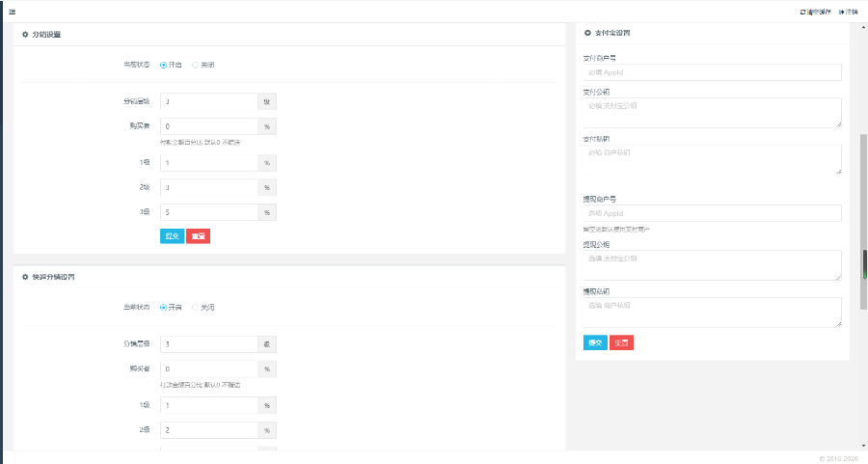The width and height of the screenshot is (868, 464).
Task: Focus the 3级 percentage field in 分销设置
Action: [208, 212]
